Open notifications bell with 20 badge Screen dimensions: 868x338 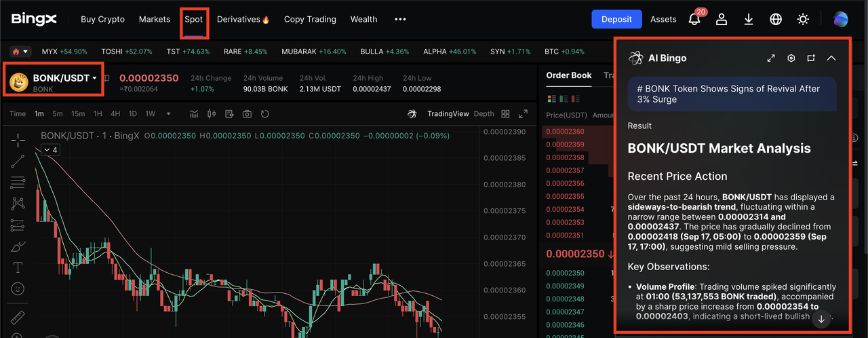coord(695,18)
